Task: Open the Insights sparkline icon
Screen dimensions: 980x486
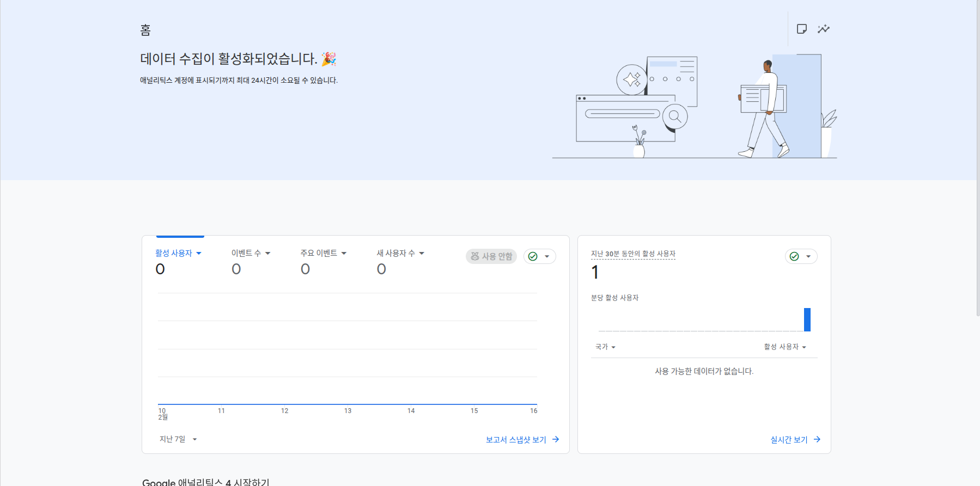Action: pos(823,29)
